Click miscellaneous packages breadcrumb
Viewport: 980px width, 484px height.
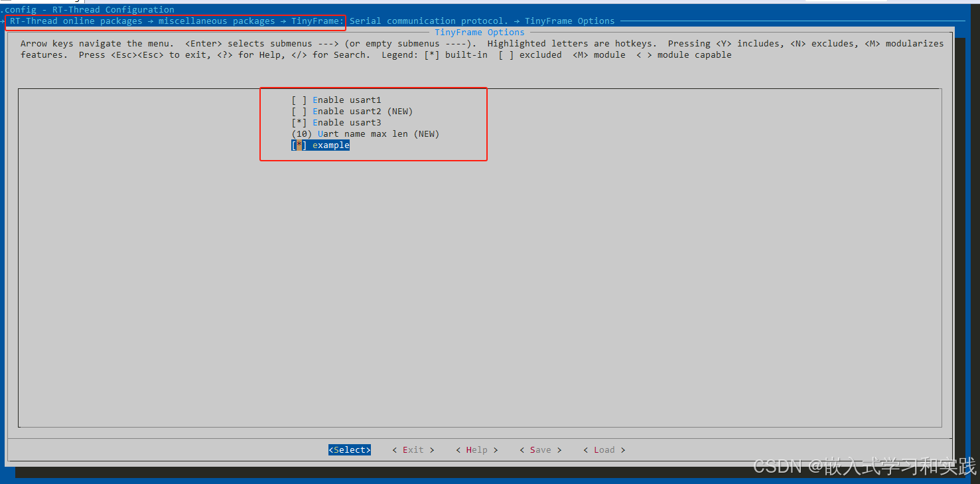[217, 21]
